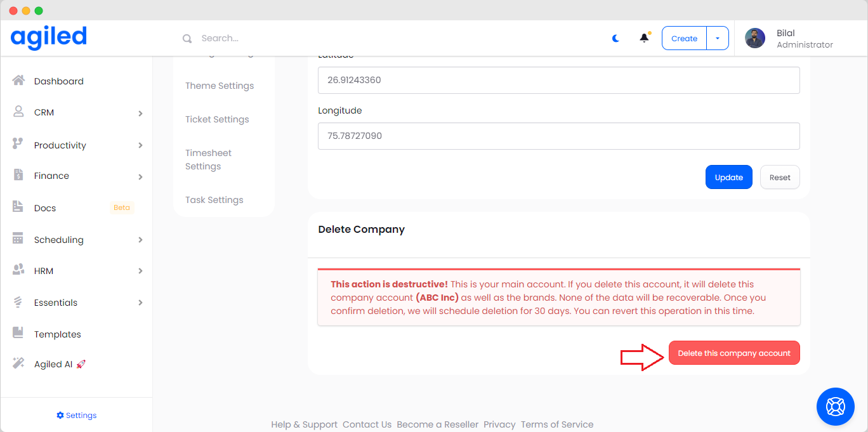Screen dimensions: 868x432
Task: Click the Agiled logo
Action: coord(48,37)
